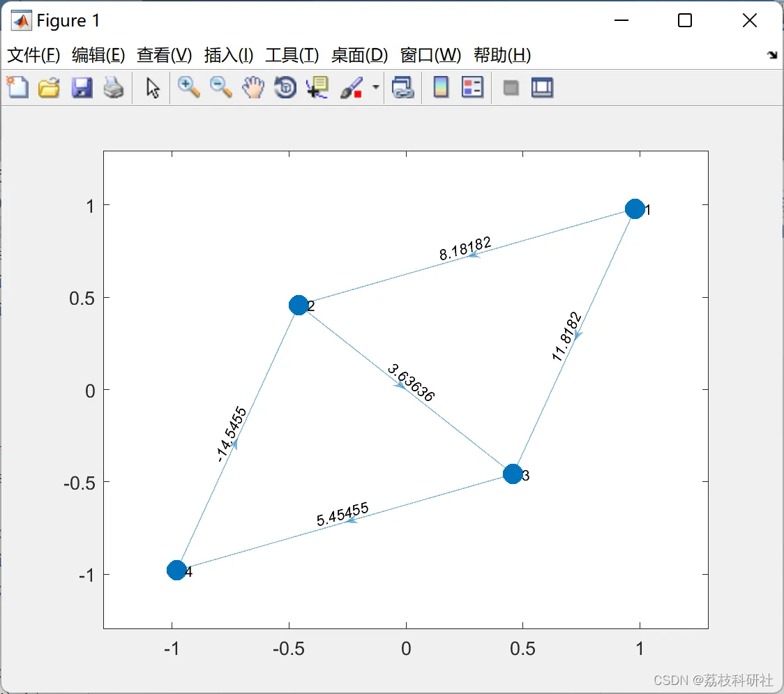This screenshot has width=784, height=694.
Task: Minimize the Figure 1 window
Action: point(621,20)
